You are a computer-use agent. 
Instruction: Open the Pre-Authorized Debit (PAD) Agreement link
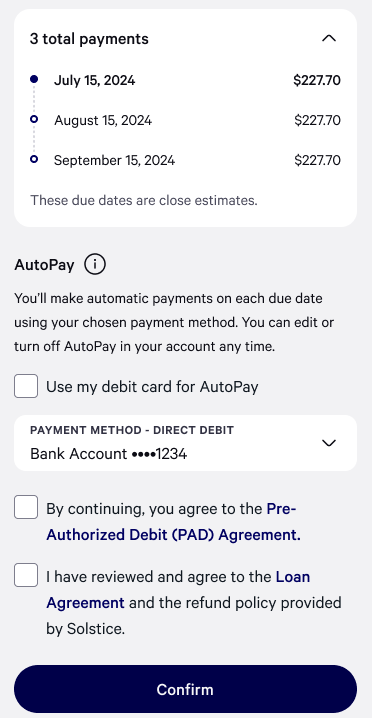pyautogui.click(x=174, y=522)
